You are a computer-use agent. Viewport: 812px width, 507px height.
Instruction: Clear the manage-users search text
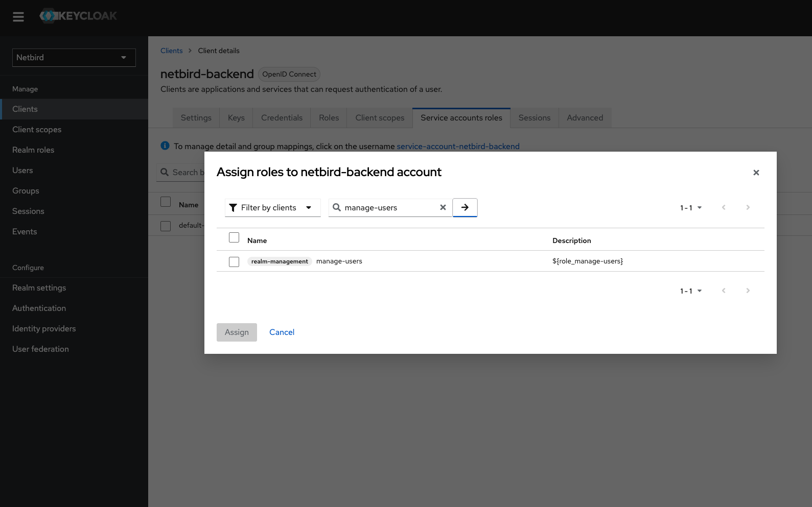coord(443,207)
